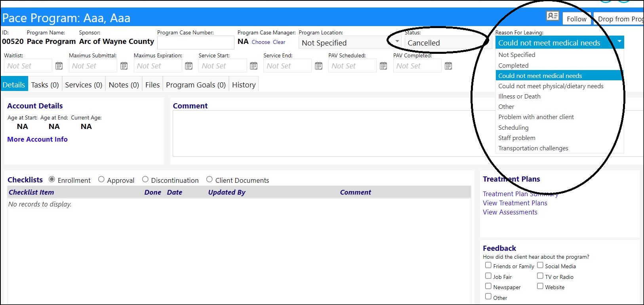Check the Other feedback box
Screen dimensions: 644x305
[x=488, y=296]
